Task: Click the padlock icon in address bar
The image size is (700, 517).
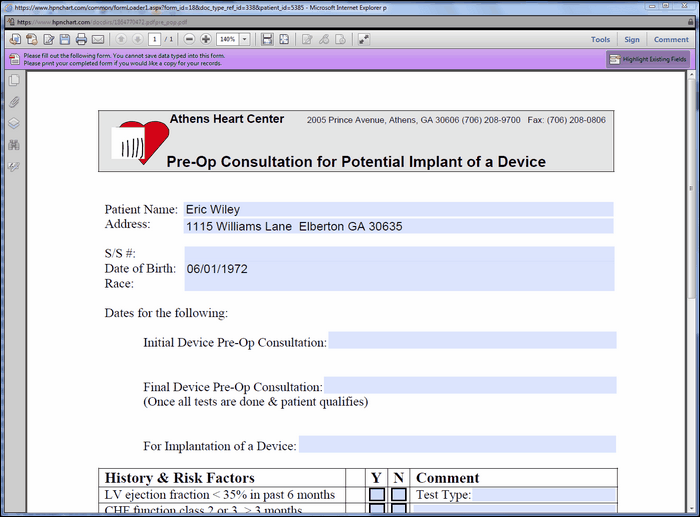Action: pyautogui.click(x=691, y=21)
